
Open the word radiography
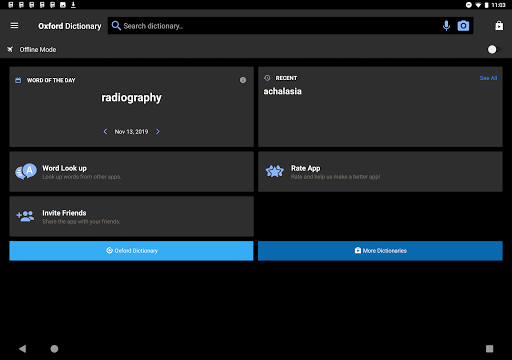tap(131, 98)
